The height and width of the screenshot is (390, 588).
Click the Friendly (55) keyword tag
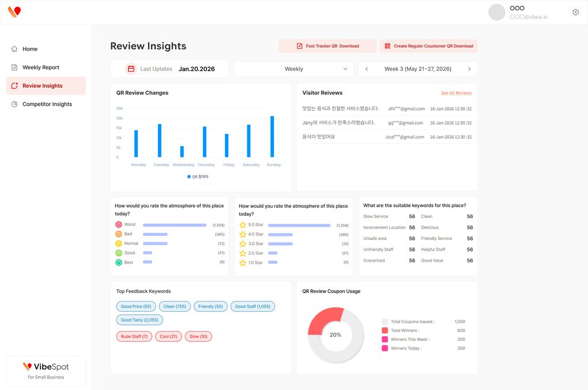tap(210, 306)
